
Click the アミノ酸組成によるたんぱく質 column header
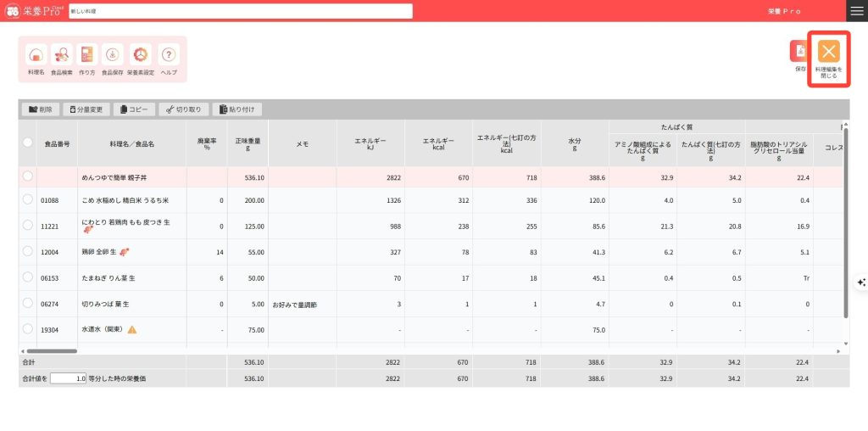[643, 150]
